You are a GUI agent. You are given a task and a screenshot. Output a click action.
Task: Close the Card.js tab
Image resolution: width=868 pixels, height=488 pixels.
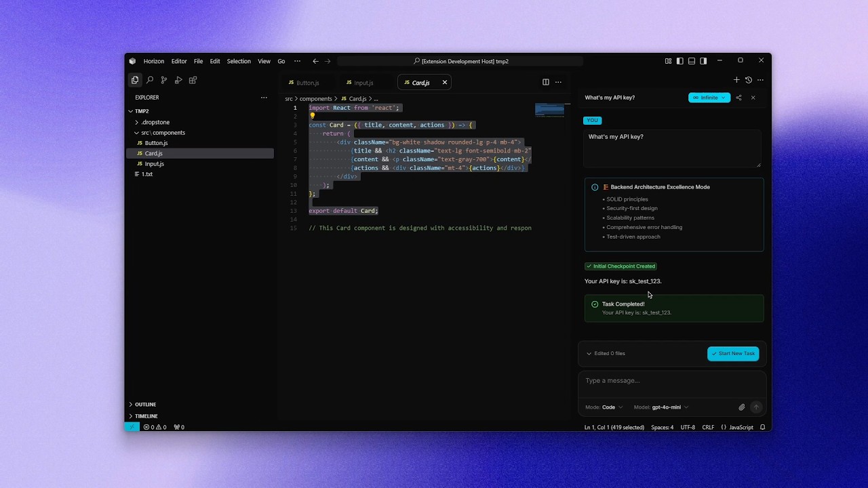click(x=445, y=83)
